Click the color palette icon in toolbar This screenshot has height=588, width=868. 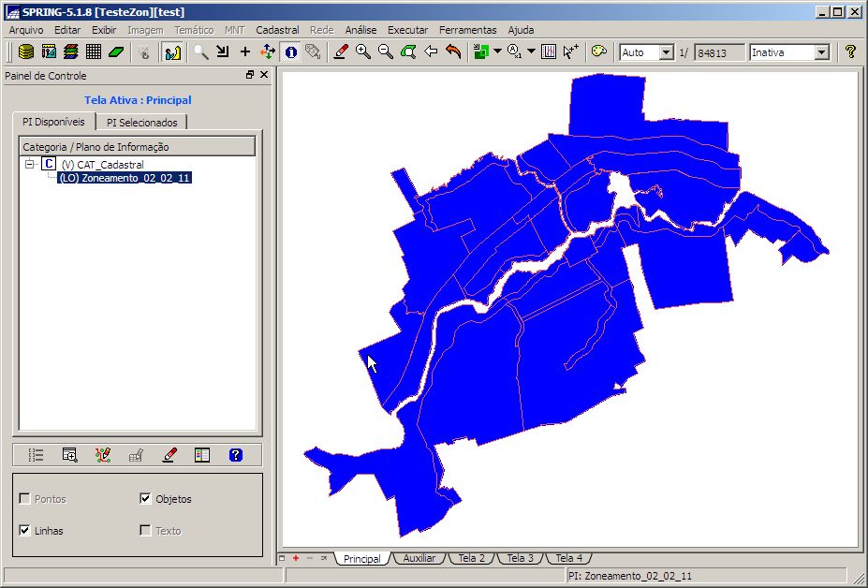coord(599,52)
